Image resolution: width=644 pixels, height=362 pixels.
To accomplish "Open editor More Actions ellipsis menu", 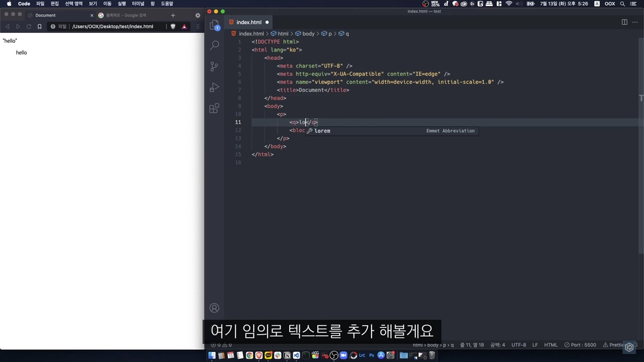I will (x=635, y=22).
